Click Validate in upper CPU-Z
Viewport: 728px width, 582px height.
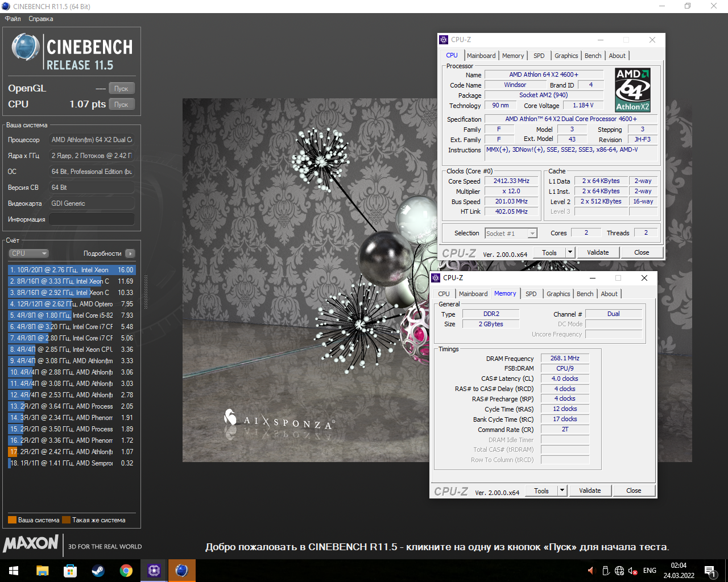(598, 253)
